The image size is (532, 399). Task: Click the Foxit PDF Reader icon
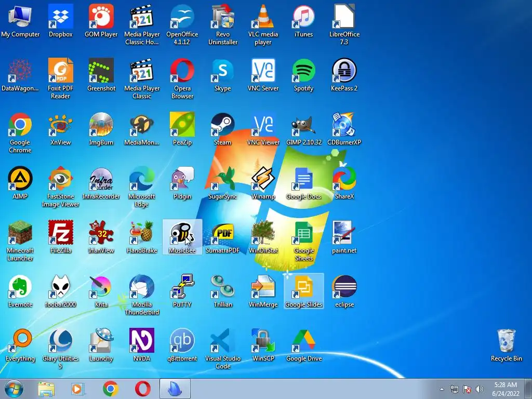(60, 79)
